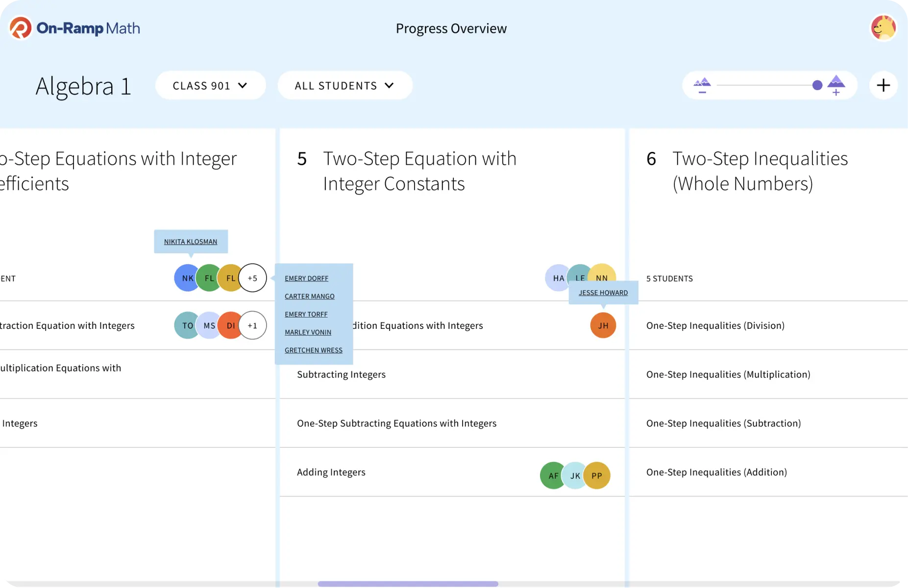Expand the +5 more students badge

[252, 278]
